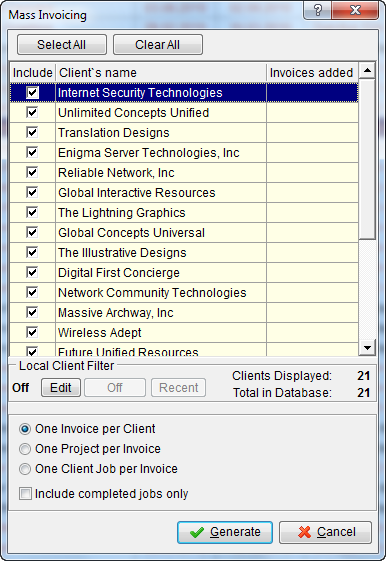Click the Invoices added column header
Viewport: 386px width, 561px height.
point(312,73)
